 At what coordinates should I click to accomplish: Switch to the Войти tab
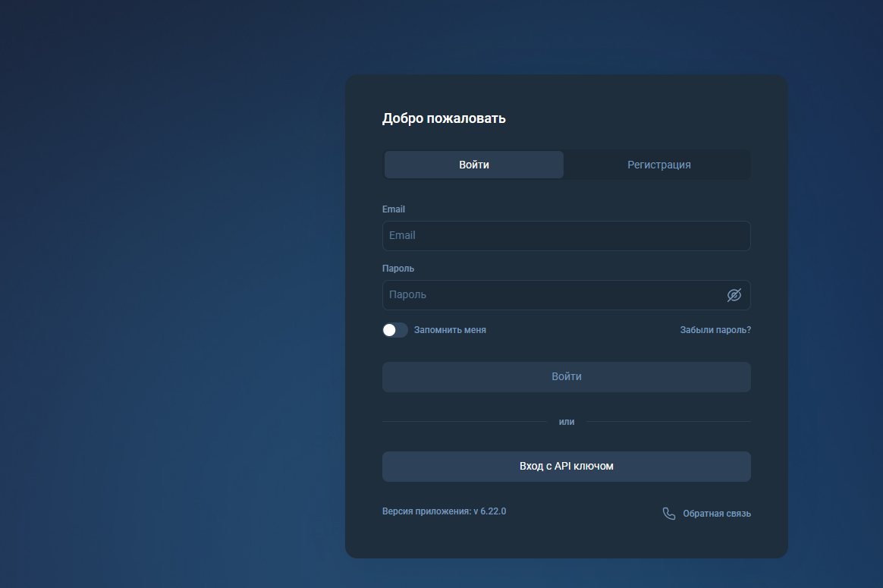(x=473, y=165)
